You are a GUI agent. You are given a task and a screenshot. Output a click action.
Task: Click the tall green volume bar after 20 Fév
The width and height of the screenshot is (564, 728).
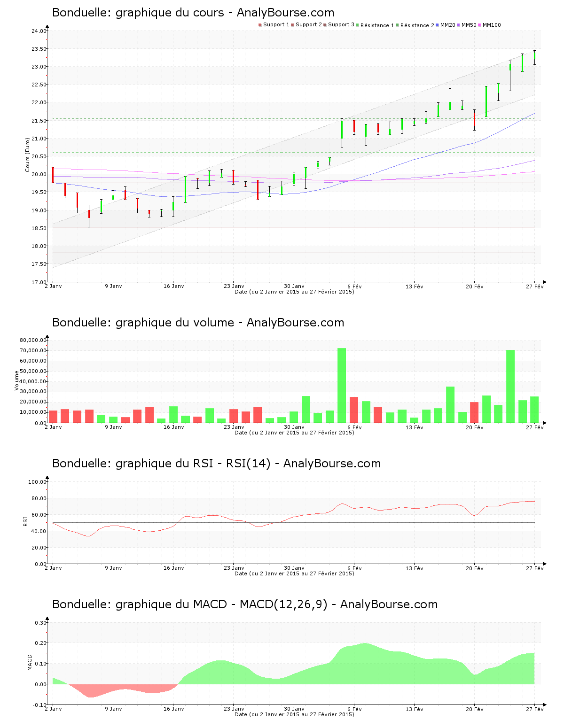[510, 386]
